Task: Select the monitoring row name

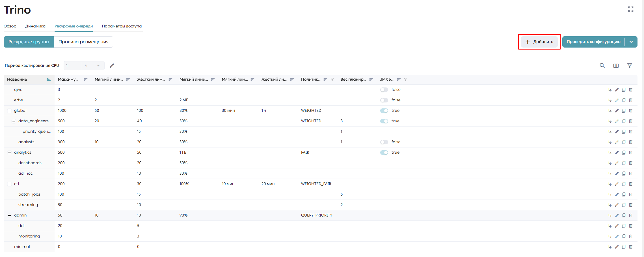Action: 29,236
